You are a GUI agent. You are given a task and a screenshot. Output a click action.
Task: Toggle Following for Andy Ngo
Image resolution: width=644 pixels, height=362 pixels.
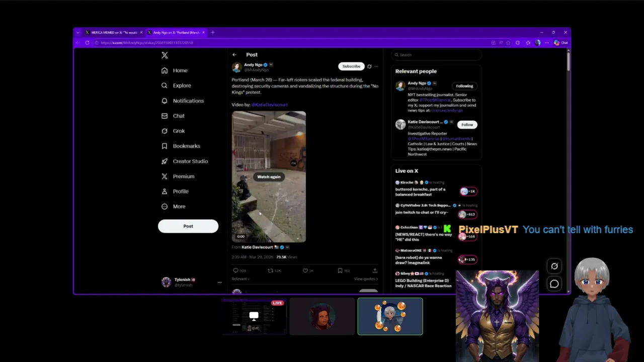(x=464, y=86)
